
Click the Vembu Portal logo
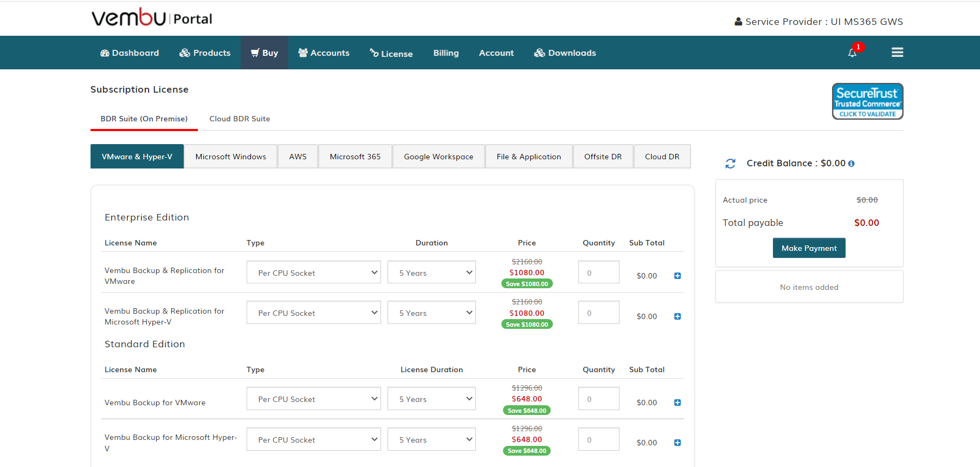click(x=152, y=18)
